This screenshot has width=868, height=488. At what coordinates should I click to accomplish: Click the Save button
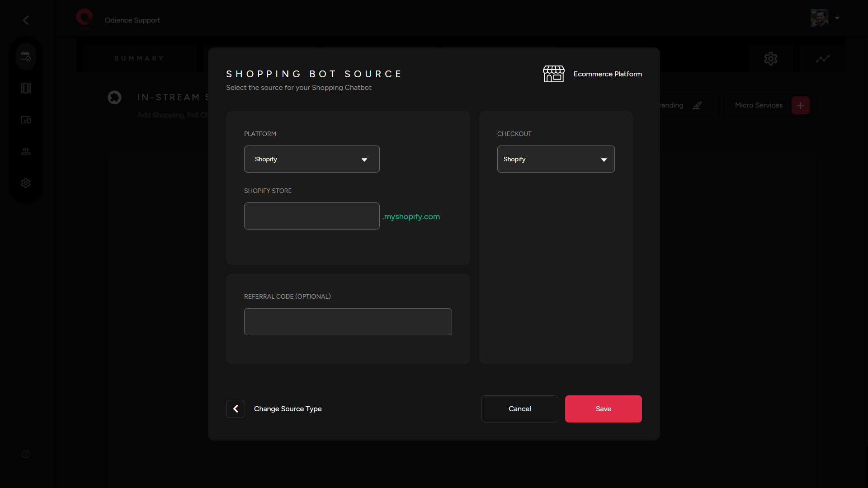[x=603, y=409]
